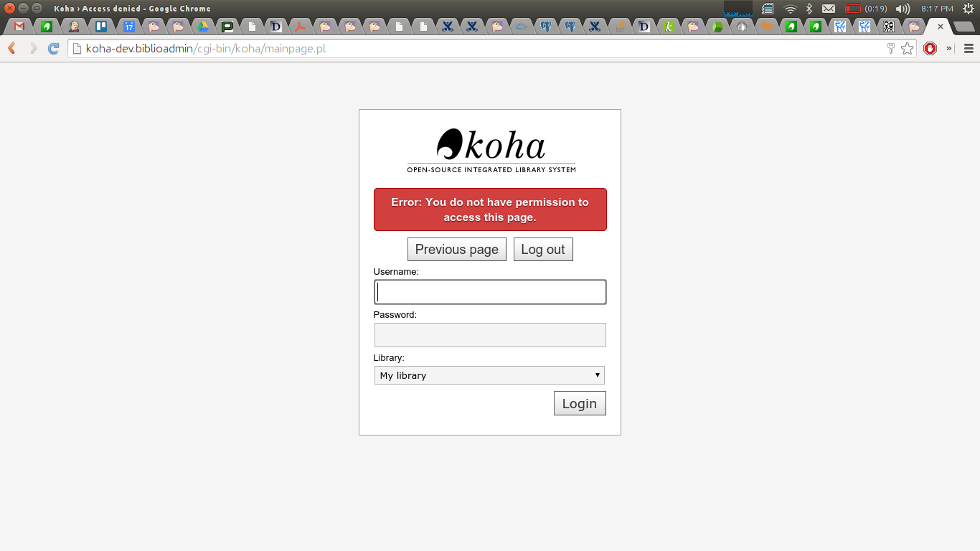Click the red stop-hand Adblock extension icon
The height and width of the screenshot is (551, 980).
(930, 49)
